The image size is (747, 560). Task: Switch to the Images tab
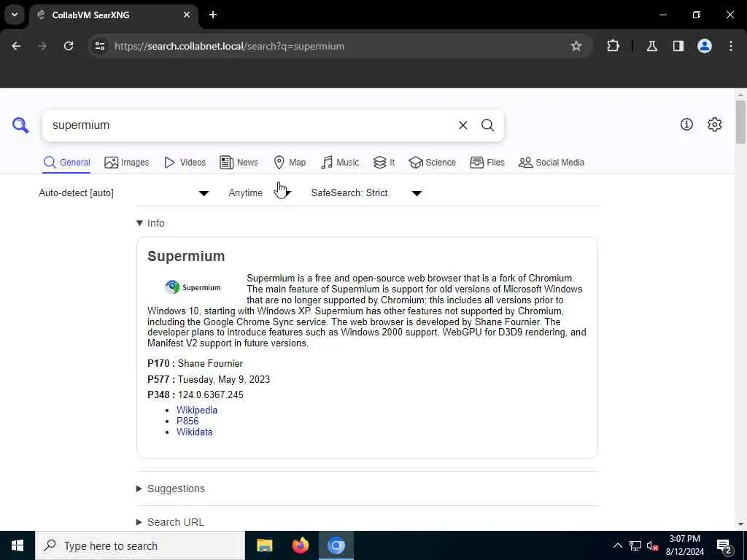click(127, 163)
